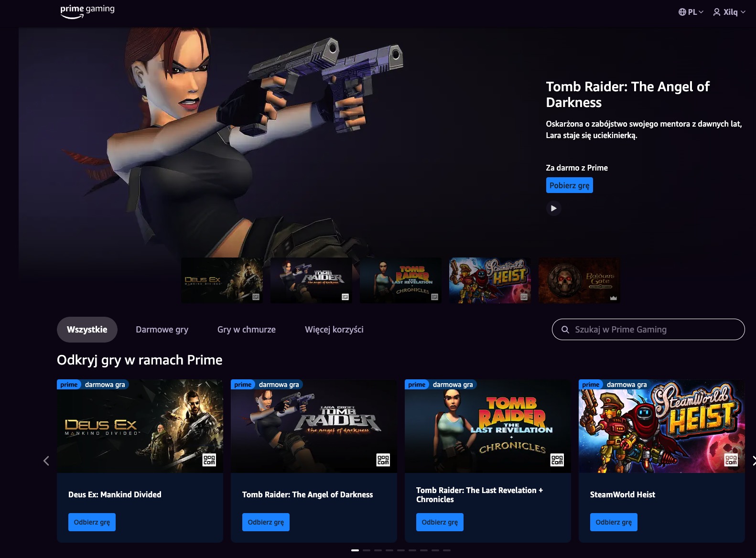Open the Gry w chmurze tab
The width and height of the screenshot is (756, 558).
247,330
